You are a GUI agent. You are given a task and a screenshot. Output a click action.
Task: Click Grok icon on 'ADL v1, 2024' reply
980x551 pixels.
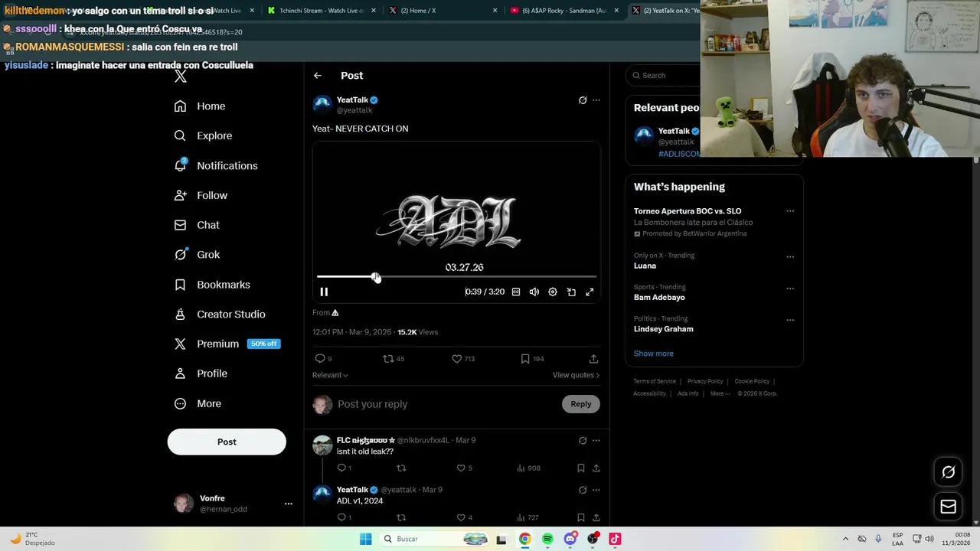click(x=583, y=490)
